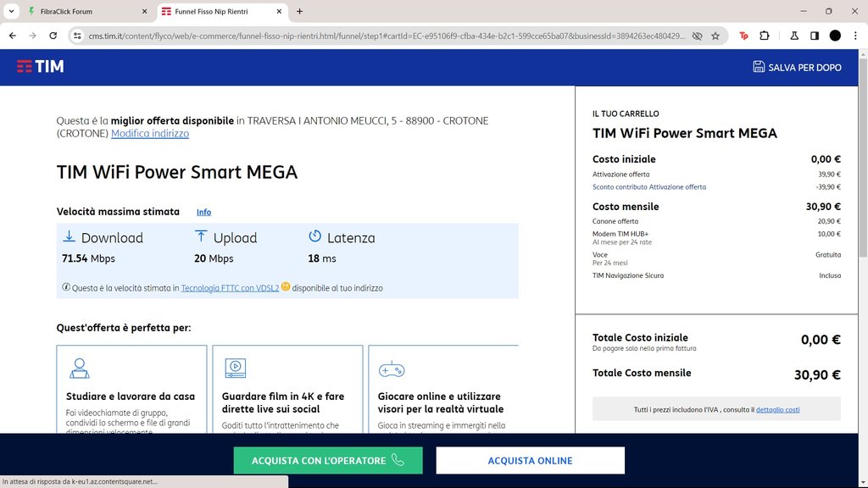Open site information icon in the address bar
868x488 pixels.
pyautogui.click(x=77, y=36)
